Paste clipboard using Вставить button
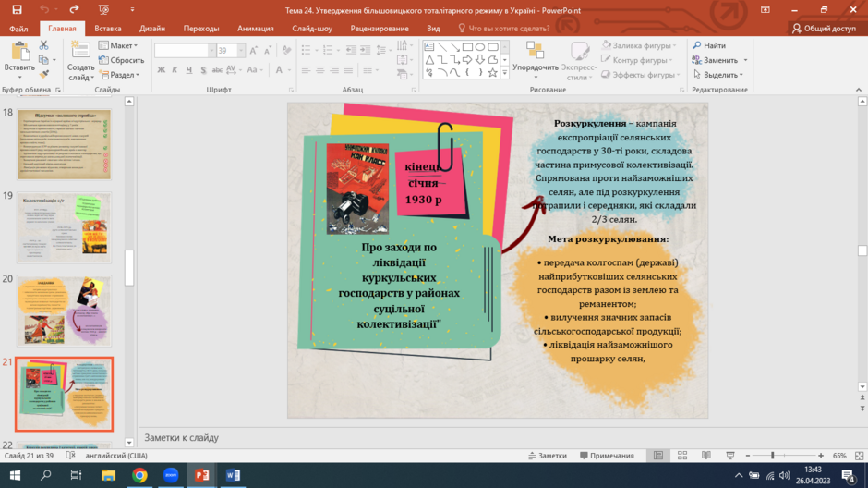 click(19, 60)
